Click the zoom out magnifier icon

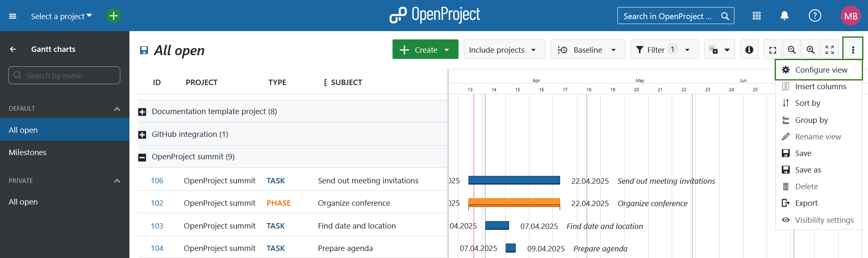[x=792, y=50]
